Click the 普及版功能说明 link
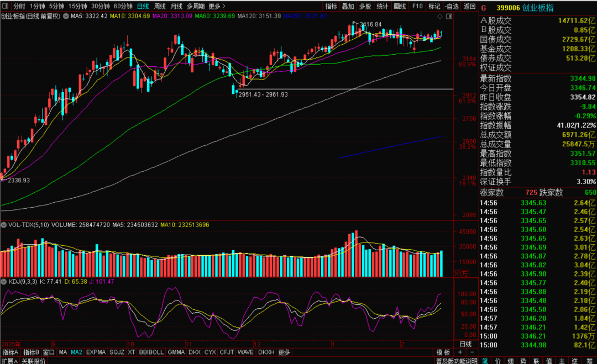Viewport: 597px width, 364px height. [455, 361]
